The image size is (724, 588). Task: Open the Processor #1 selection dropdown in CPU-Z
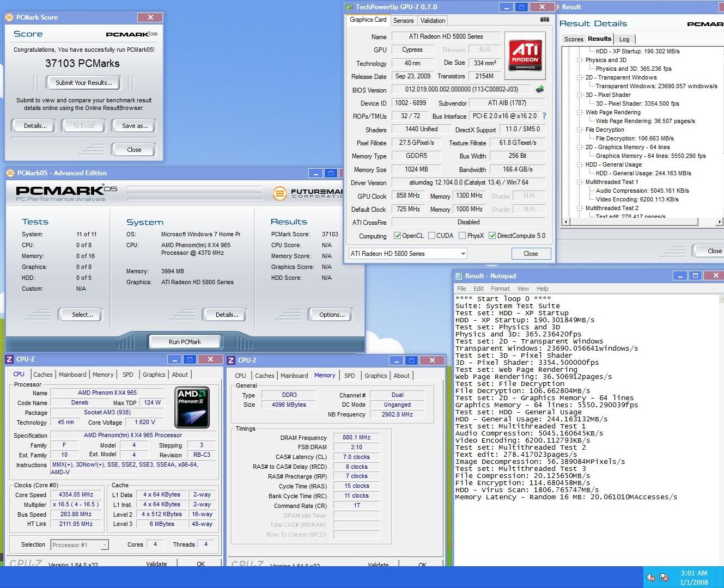point(80,545)
